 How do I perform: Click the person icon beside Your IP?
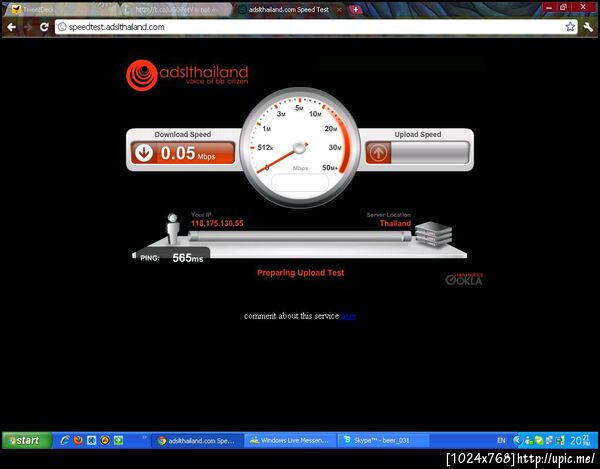click(173, 229)
